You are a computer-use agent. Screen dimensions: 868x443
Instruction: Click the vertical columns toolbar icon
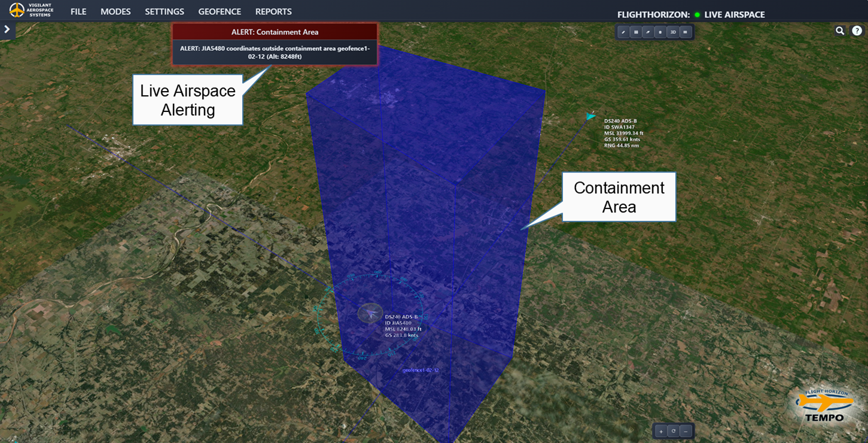click(636, 32)
